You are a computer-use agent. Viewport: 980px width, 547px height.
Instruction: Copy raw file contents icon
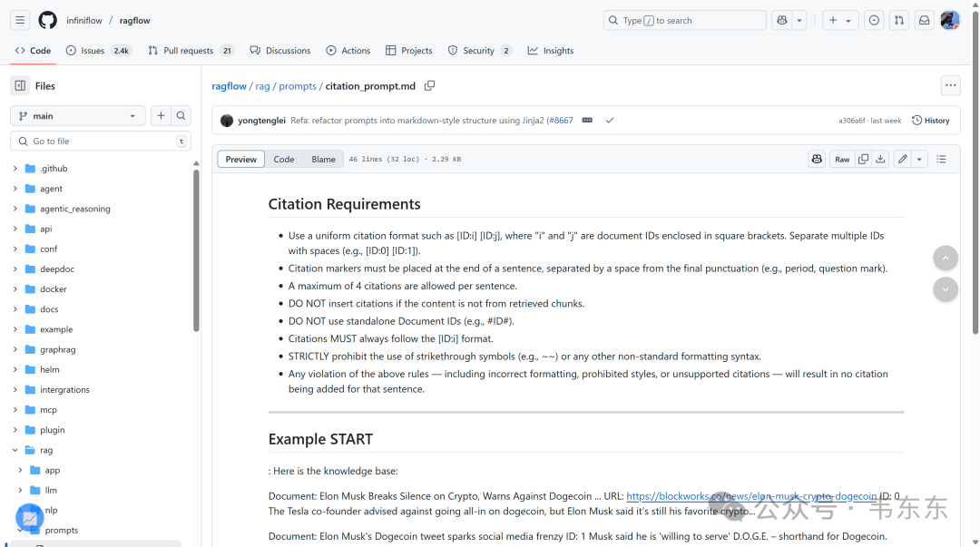[863, 160]
